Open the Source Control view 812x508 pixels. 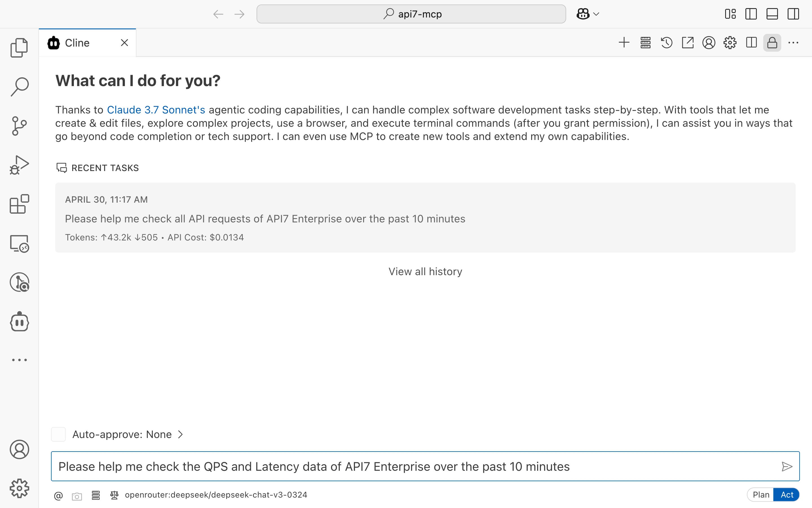pyautogui.click(x=19, y=126)
